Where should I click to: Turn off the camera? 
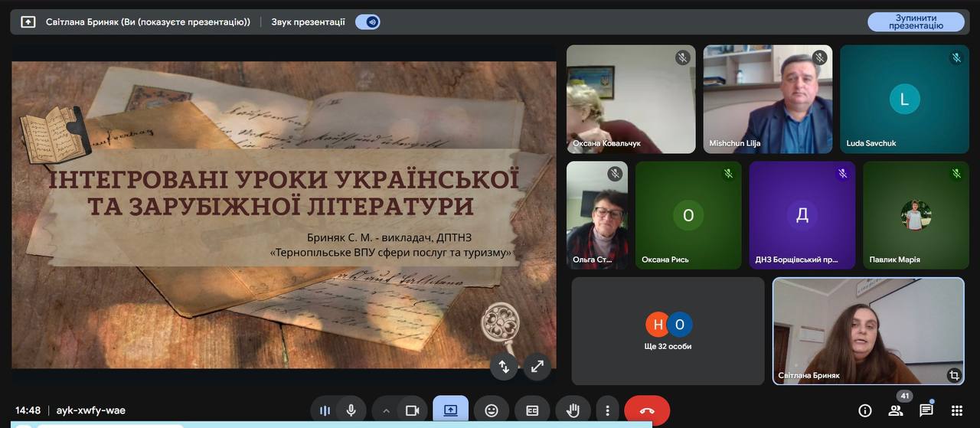click(x=412, y=410)
